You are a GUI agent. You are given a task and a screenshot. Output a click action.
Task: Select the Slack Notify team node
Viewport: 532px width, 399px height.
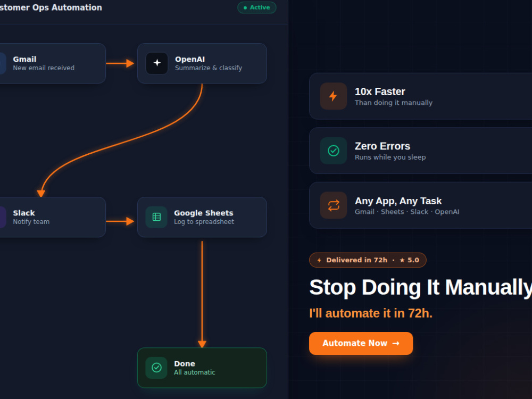tap(52, 217)
